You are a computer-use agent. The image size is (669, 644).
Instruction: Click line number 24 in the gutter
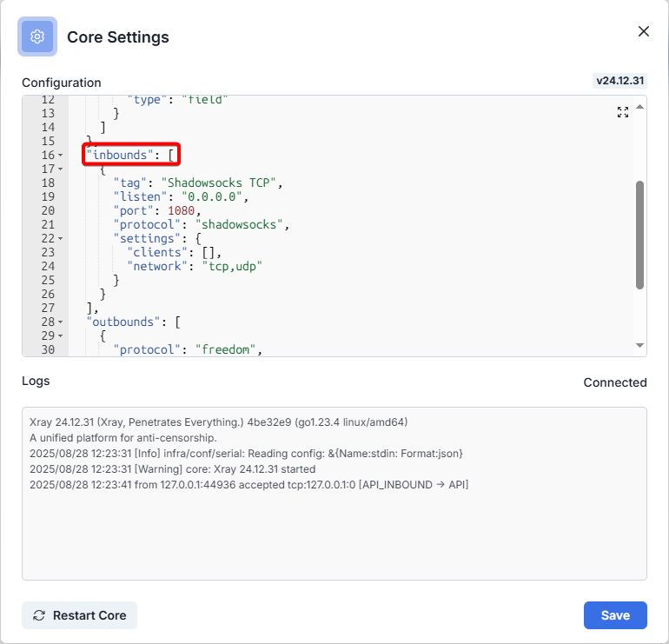coord(48,267)
